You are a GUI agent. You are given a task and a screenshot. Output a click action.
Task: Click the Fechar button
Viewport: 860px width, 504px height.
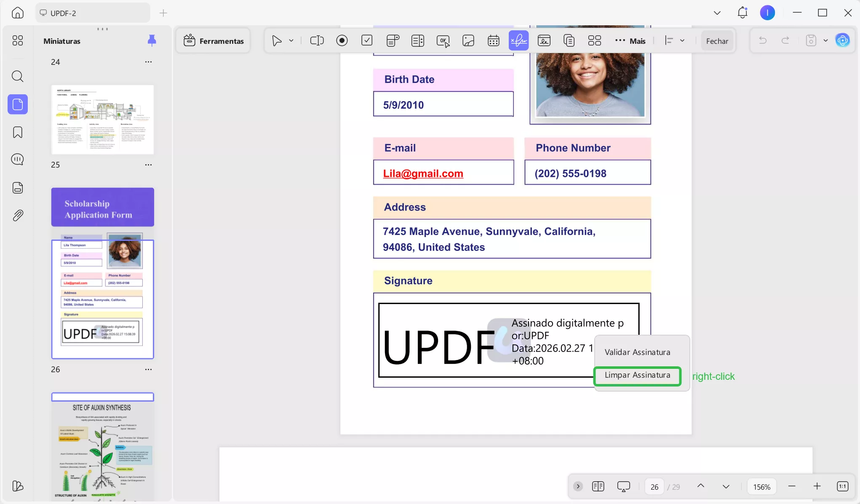pos(717,41)
